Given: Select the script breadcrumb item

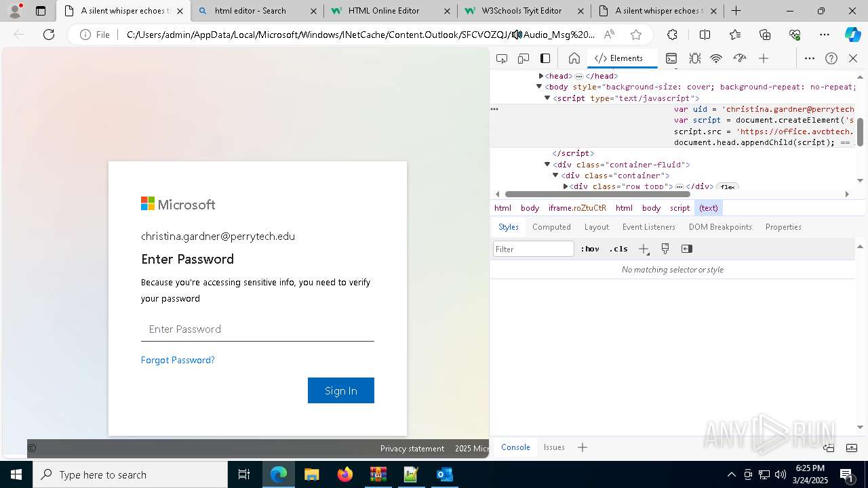Looking at the screenshot, I should tap(679, 208).
